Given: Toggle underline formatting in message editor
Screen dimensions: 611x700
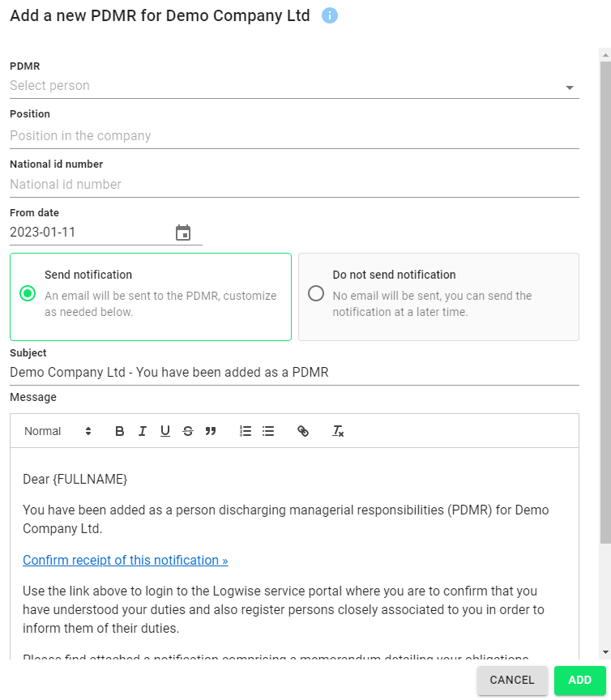Looking at the screenshot, I should tap(164, 431).
